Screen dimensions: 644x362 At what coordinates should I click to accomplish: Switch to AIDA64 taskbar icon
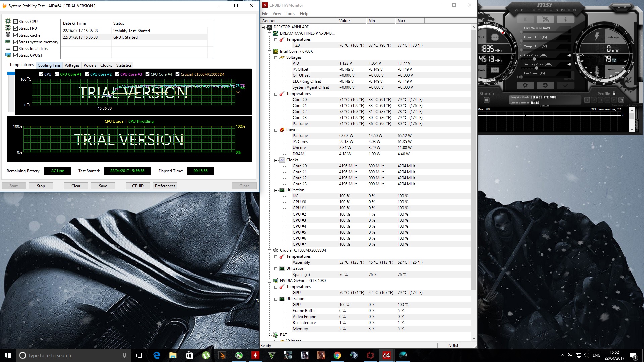click(387, 355)
